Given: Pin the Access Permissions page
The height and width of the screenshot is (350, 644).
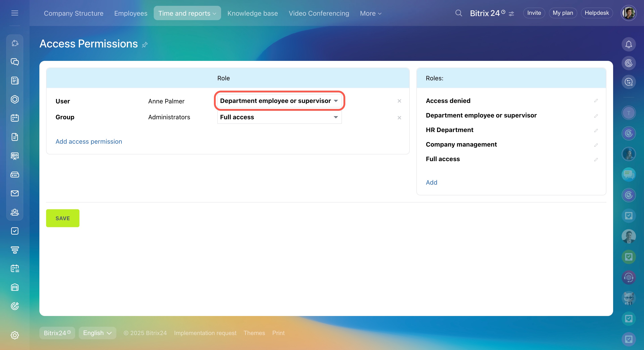Looking at the screenshot, I should tap(145, 45).
